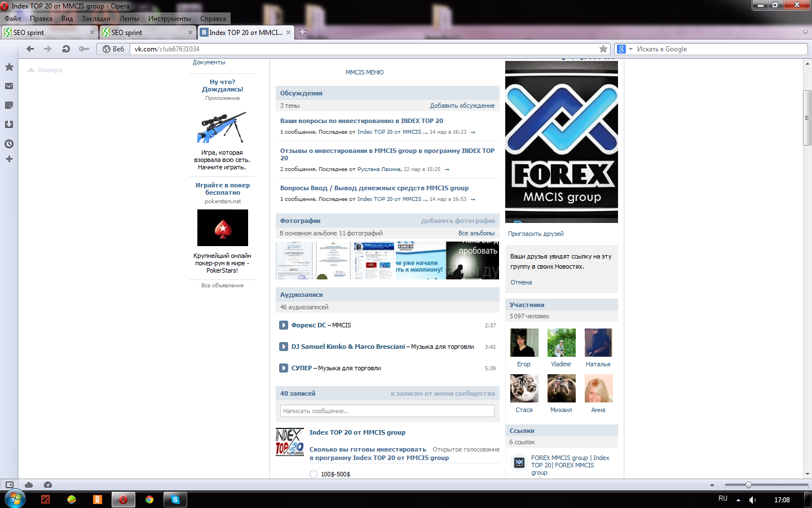
Task: Add a new sidebar panel with plus icon
Action: coord(9,159)
